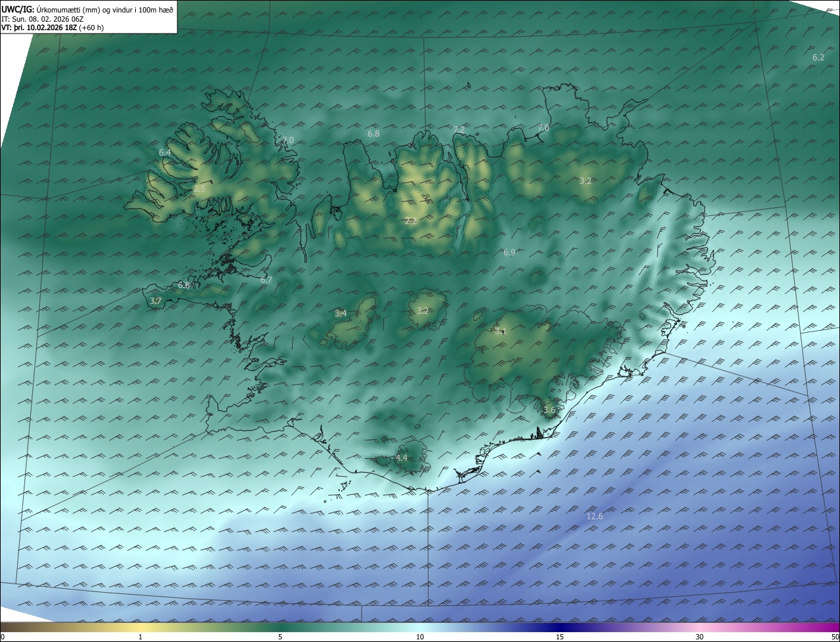This screenshot has width=840, height=642.
Task: Select the valid time line "VT: þri. 10.02.2026 18Z"
Action: (x=41, y=28)
